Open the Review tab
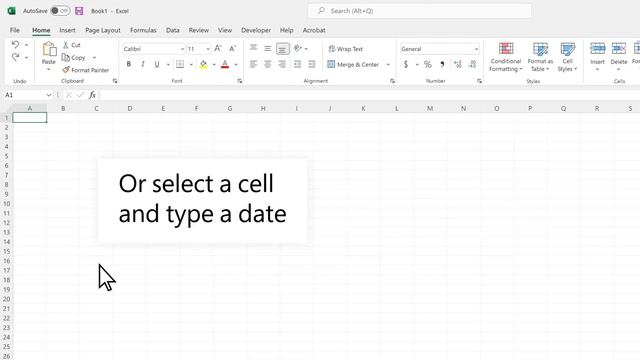 198,30
